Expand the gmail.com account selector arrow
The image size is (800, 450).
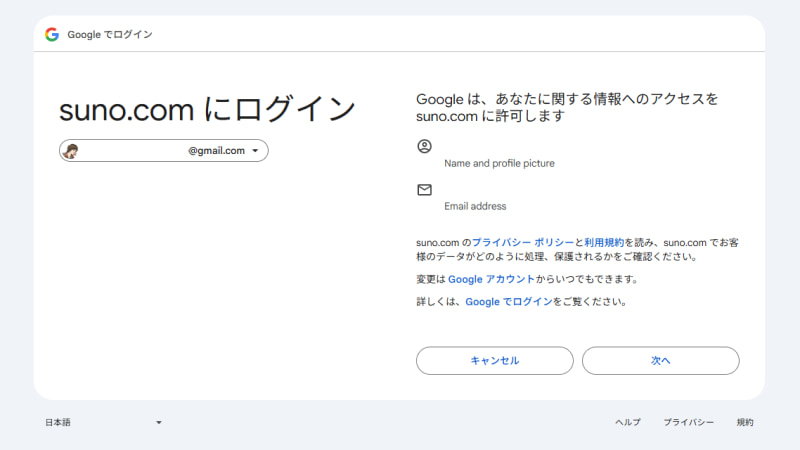tap(255, 151)
